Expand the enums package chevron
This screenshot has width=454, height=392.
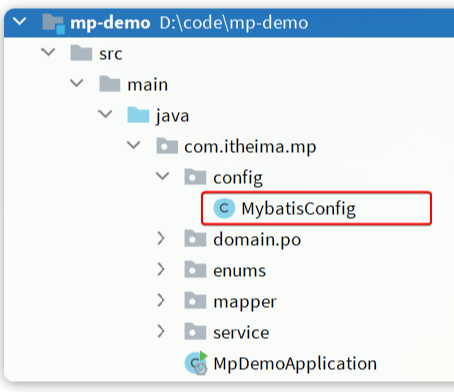[161, 269]
